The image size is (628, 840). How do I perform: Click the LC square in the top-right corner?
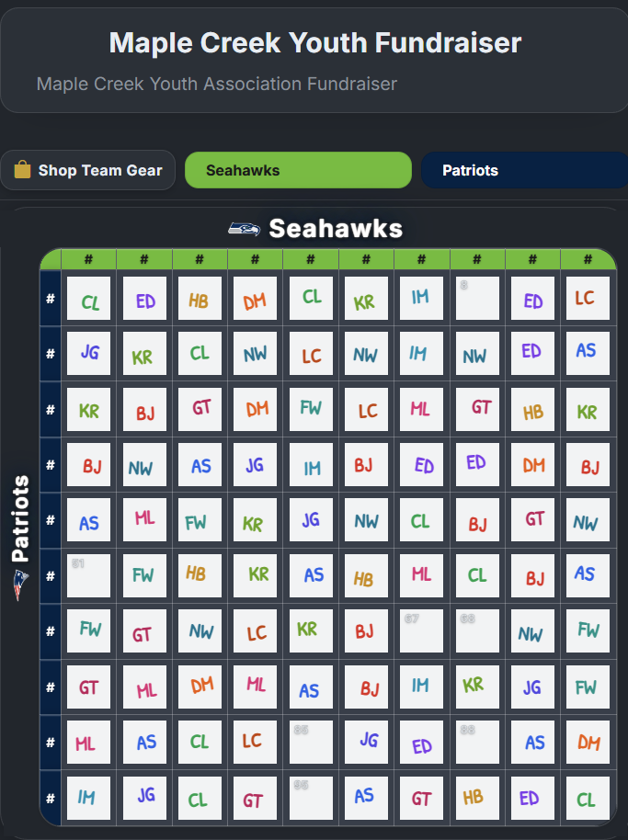[588, 298]
